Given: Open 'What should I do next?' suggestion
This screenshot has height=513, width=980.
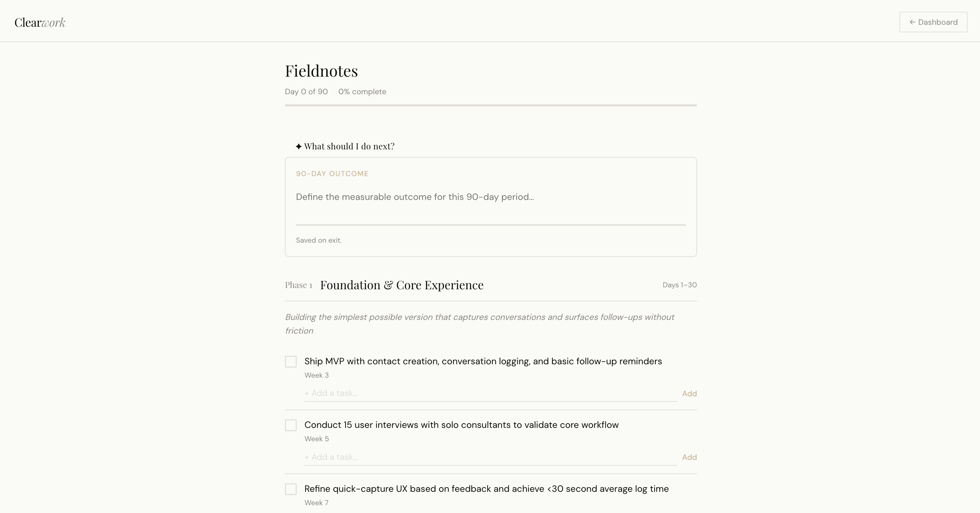Looking at the screenshot, I should (345, 146).
